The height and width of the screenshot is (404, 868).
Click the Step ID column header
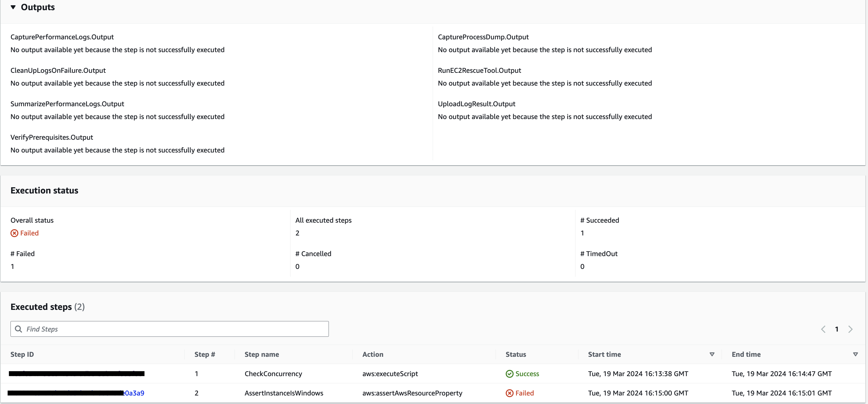point(22,354)
